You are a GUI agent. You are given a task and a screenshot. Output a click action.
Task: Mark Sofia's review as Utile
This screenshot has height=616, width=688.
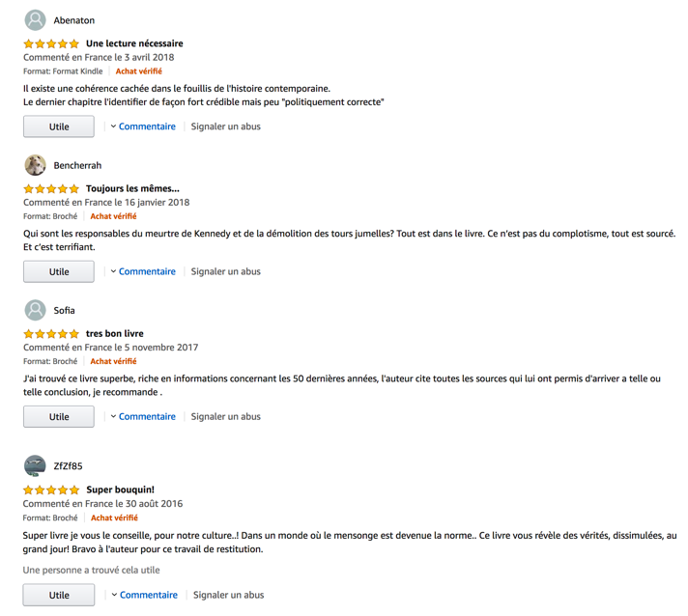pyautogui.click(x=59, y=417)
